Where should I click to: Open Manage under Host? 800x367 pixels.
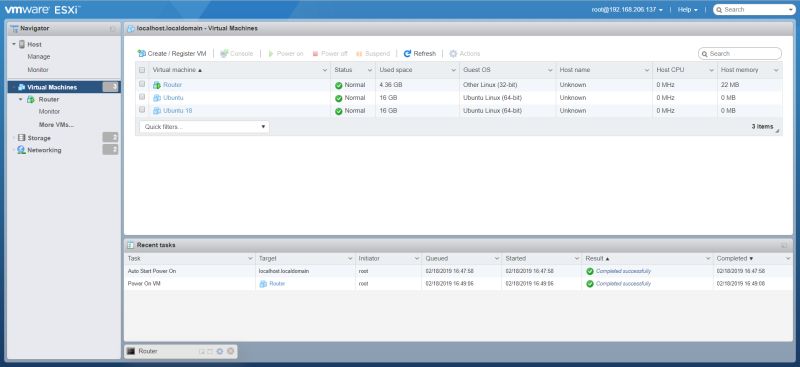pyautogui.click(x=39, y=57)
